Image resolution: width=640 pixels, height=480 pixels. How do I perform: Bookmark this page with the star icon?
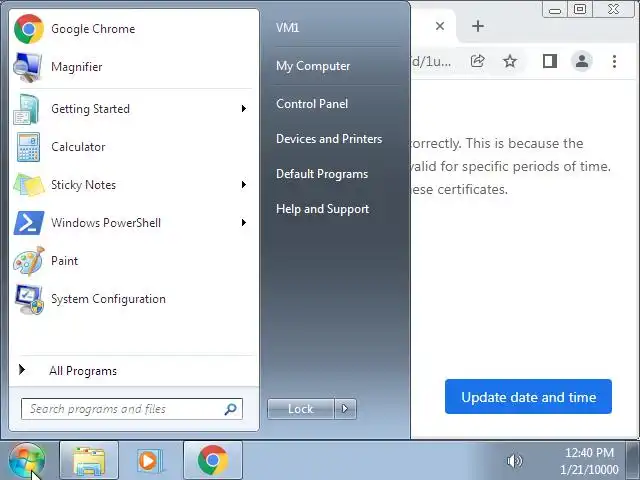510,61
